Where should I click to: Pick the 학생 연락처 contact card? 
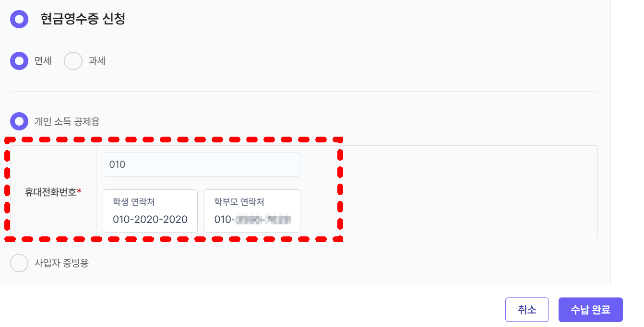[150, 211]
